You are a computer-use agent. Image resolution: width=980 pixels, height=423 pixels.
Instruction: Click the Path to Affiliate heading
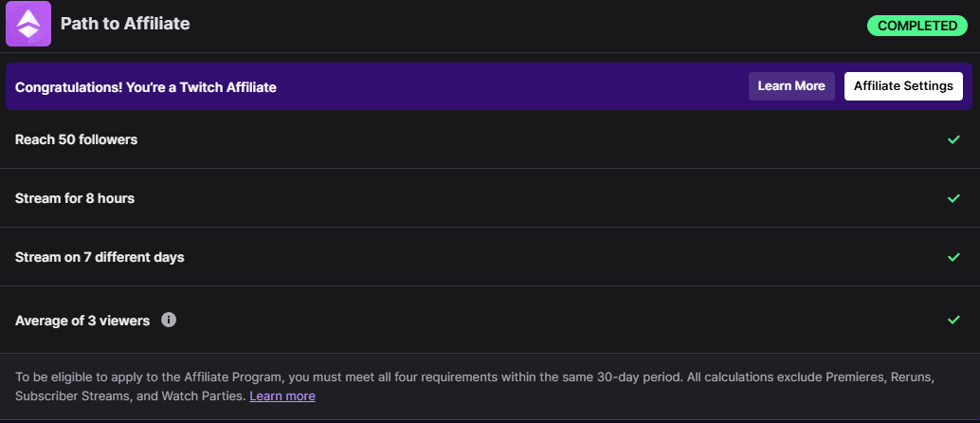click(x=125, y=24)
